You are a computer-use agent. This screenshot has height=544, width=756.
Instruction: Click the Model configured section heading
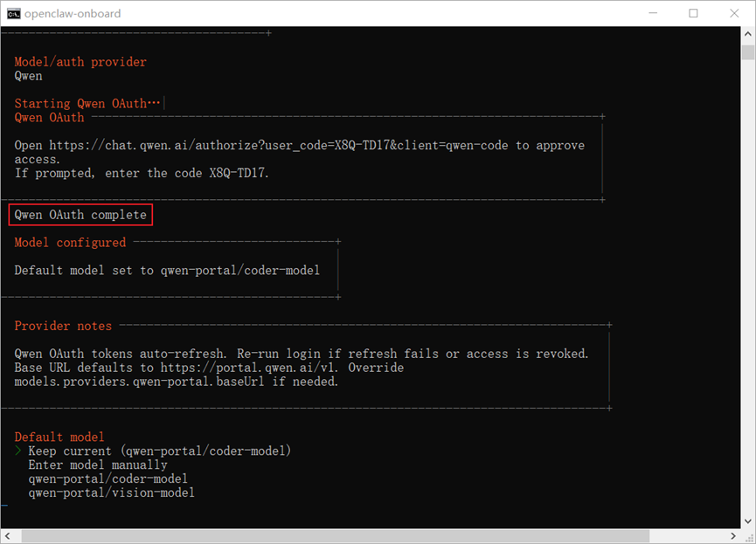pyautogui.click(x=70, y=242)
